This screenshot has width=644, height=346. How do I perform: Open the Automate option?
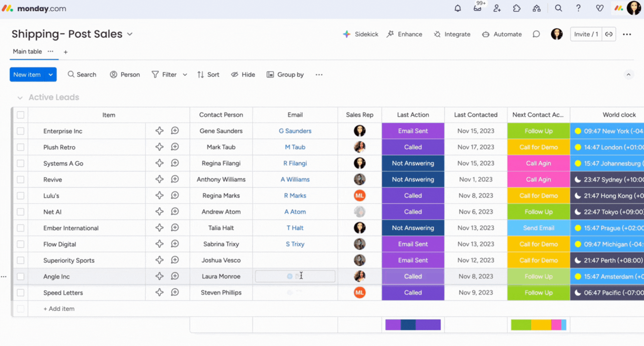(502, 34)
